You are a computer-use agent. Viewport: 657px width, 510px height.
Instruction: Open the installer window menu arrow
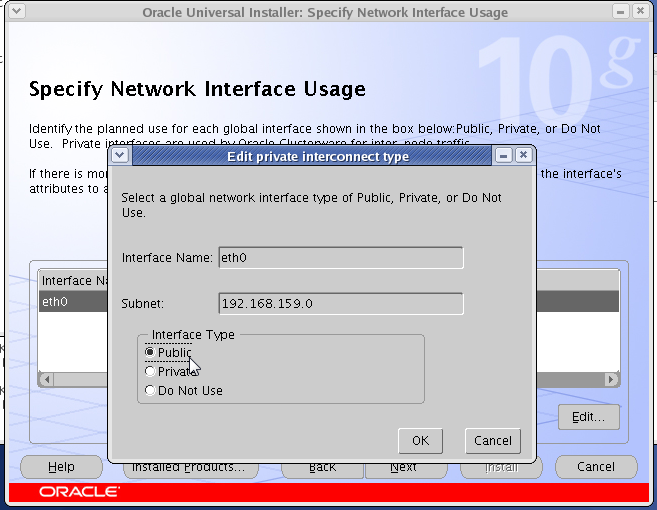[17, 11]
